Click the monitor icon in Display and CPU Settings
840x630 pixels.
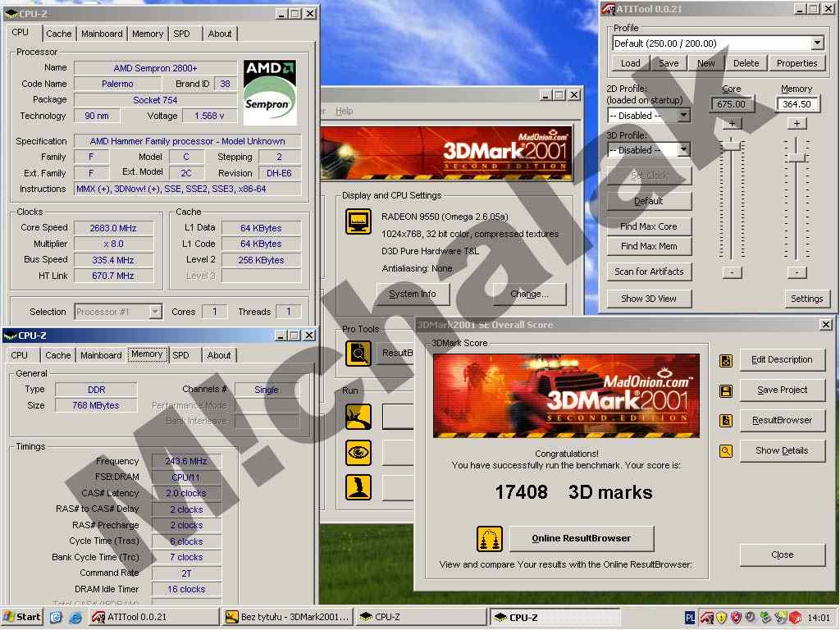pyautogui.click(x=358, y=221)
